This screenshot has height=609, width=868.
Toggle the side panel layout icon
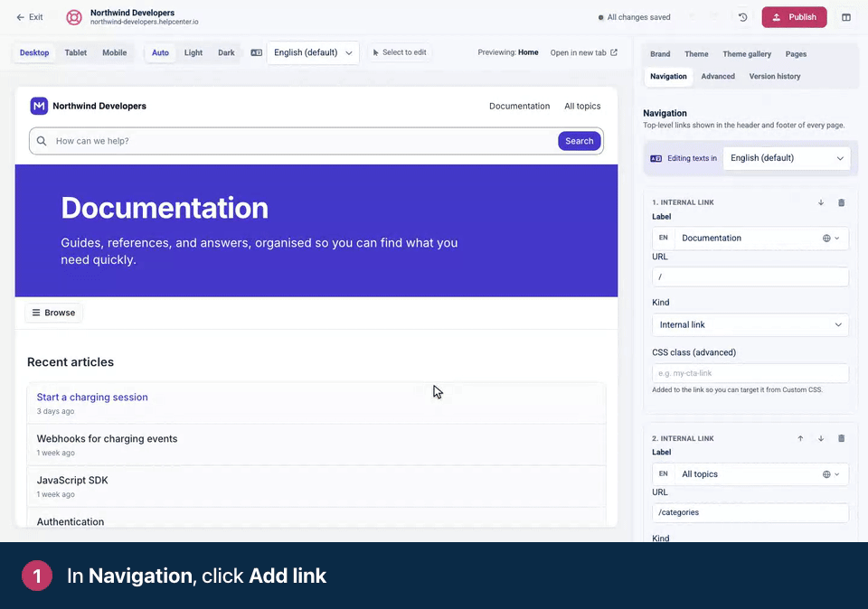846,17
